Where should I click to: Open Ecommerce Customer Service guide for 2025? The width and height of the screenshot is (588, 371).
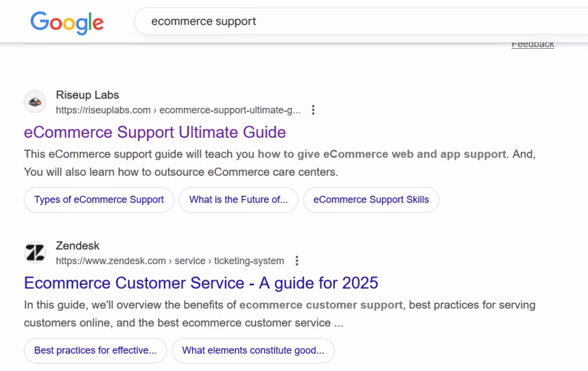click(201, 283)
